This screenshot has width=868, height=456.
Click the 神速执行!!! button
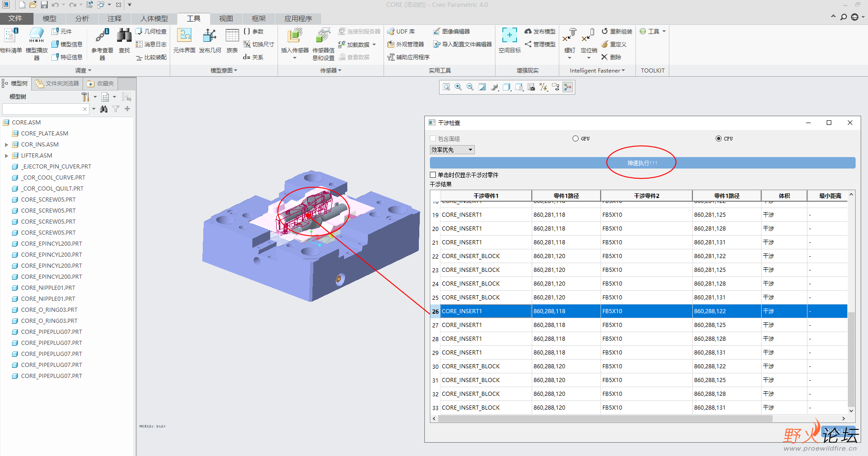pos(642,163)
